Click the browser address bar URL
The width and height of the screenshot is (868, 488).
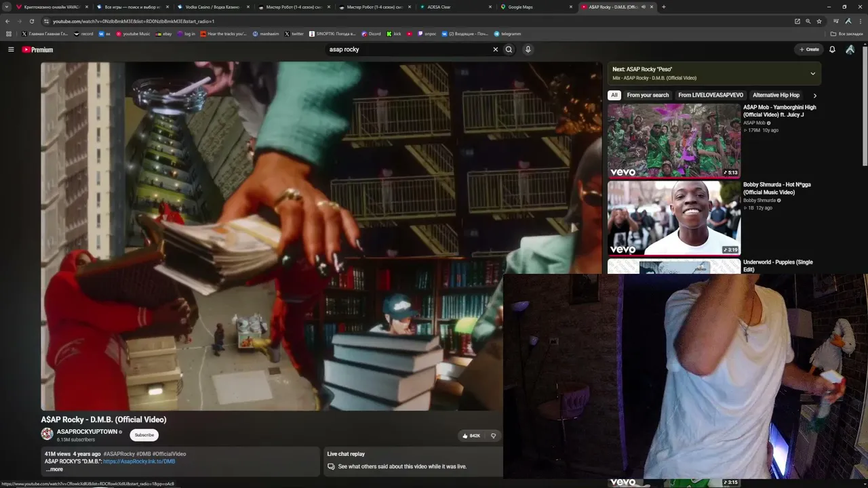(134, 21)
